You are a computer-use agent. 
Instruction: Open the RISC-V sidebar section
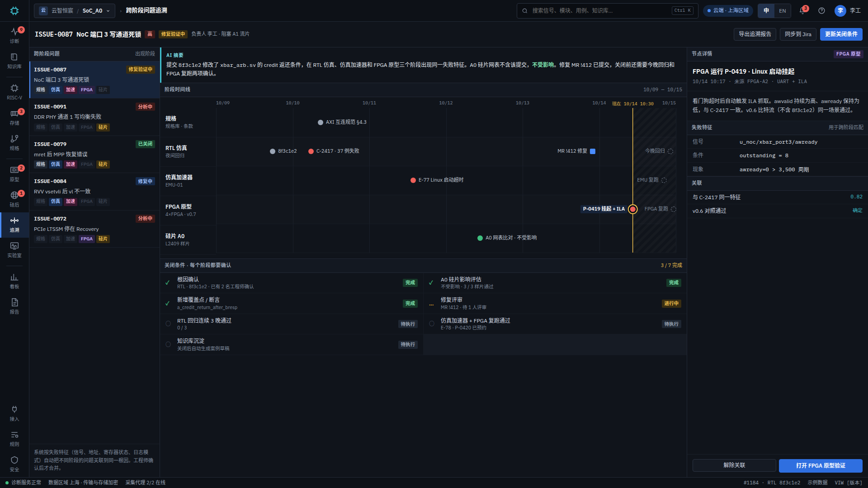(14, 92)
